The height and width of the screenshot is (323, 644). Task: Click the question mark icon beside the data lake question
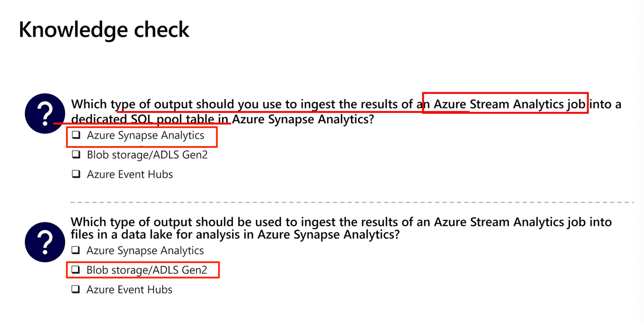[x=45, y=242]
